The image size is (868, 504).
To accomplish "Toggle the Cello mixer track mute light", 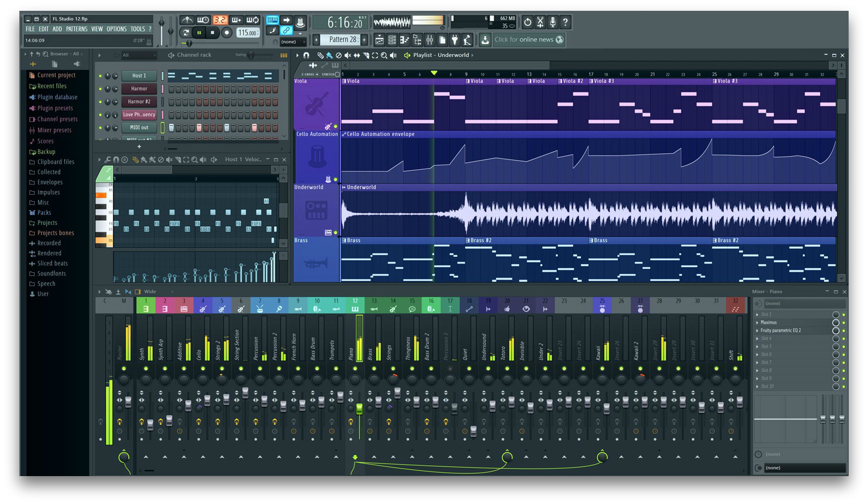I will pyautogui.click(x=203, y=368).
